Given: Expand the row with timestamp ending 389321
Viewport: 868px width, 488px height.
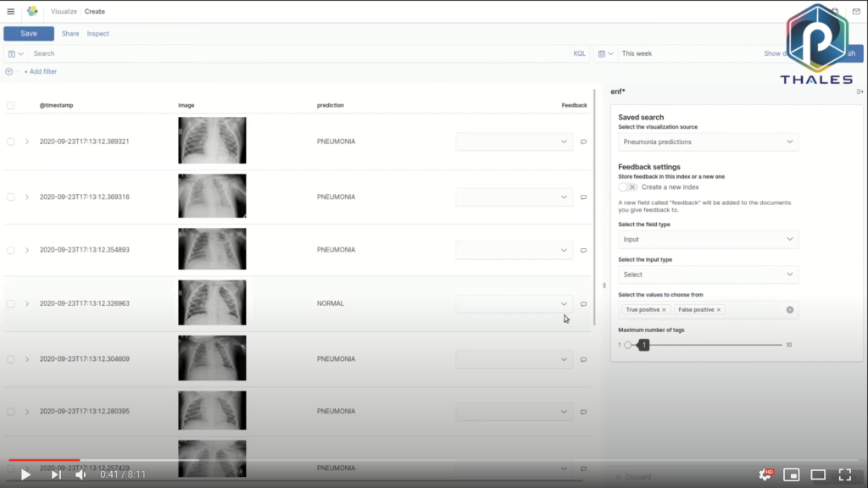Looking at the screenshot, I should pos(26,141).
